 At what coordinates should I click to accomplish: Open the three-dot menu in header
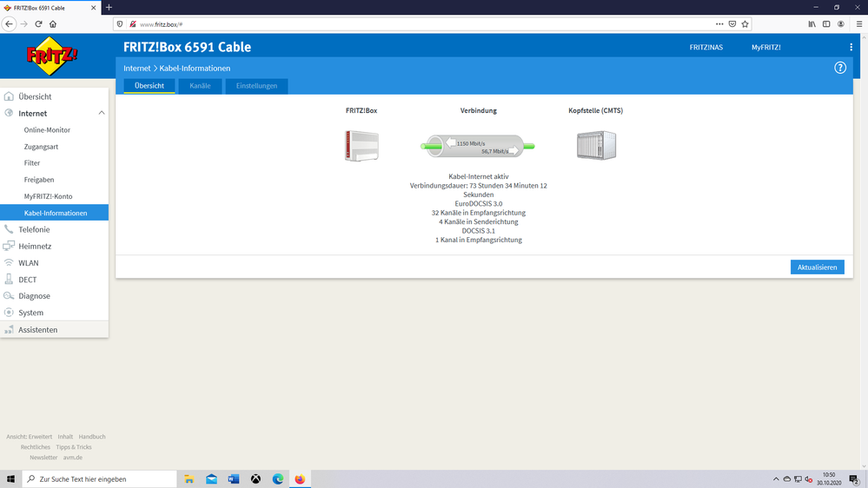851,47
